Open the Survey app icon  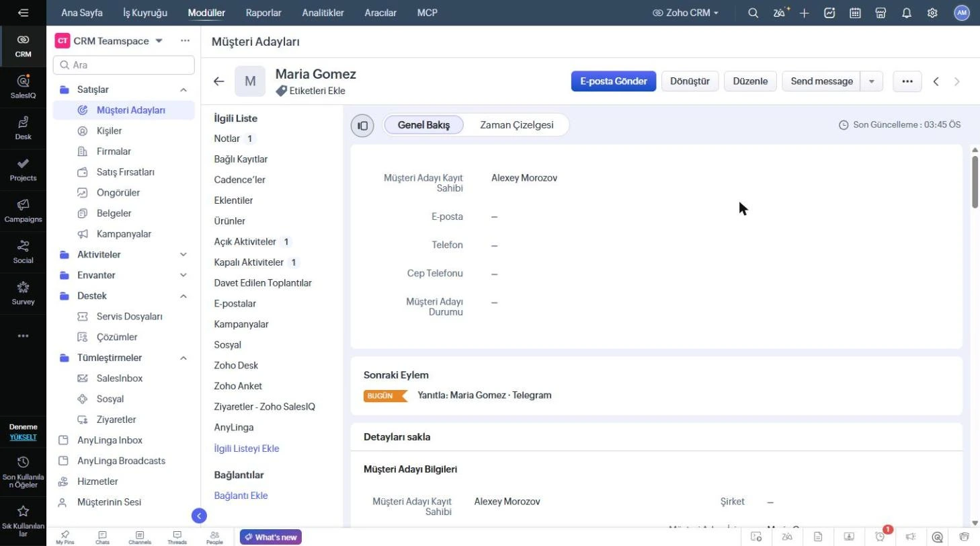[23, 292]
